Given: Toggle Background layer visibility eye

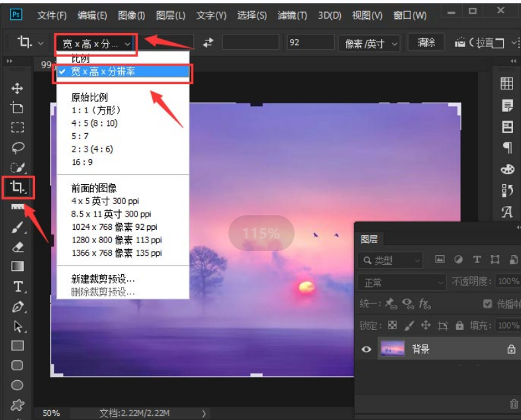Looking at the screenshot, I should tap(367, 349).
